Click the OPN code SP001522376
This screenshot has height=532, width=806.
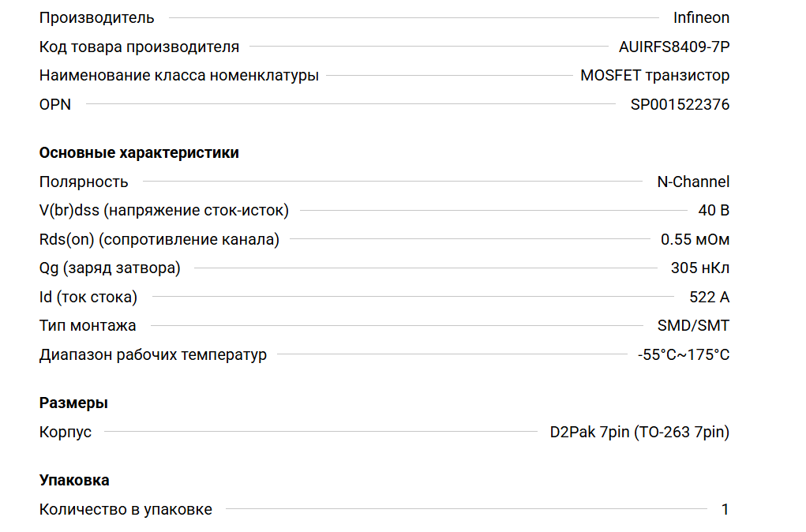(x=680, y=104)
